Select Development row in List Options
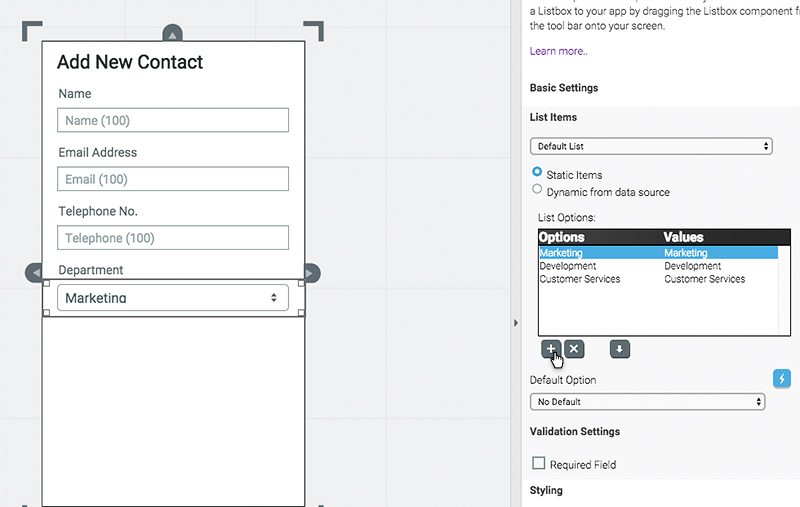This screenshot has width=800, height=507. (658, 266)
